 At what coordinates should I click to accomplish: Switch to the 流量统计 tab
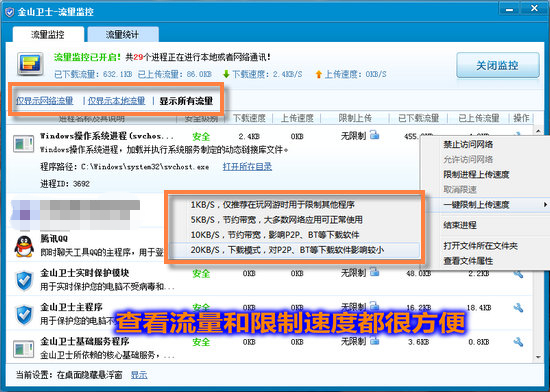click(x=123, y=34)
